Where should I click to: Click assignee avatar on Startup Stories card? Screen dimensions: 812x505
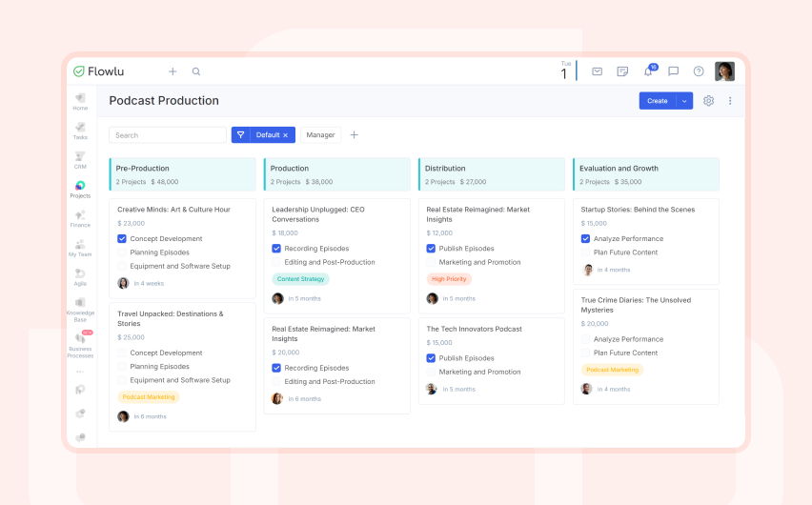coord(588,270)
